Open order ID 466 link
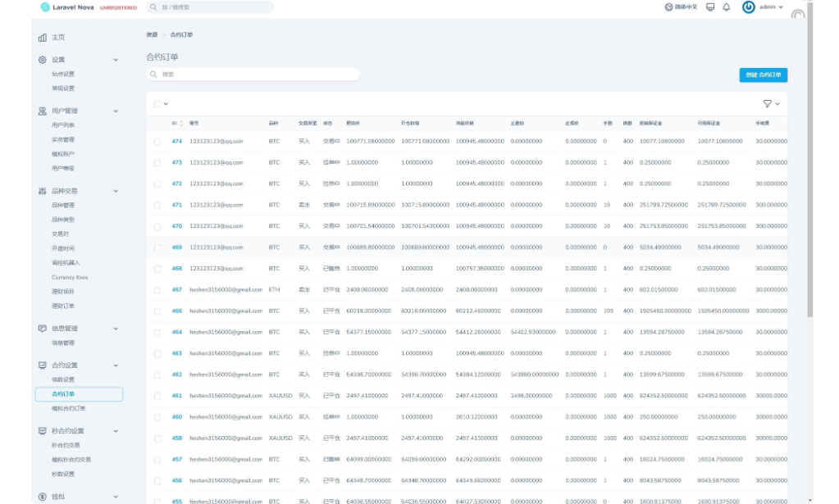The width and height of the screenshot is (839, 504). 176,311
